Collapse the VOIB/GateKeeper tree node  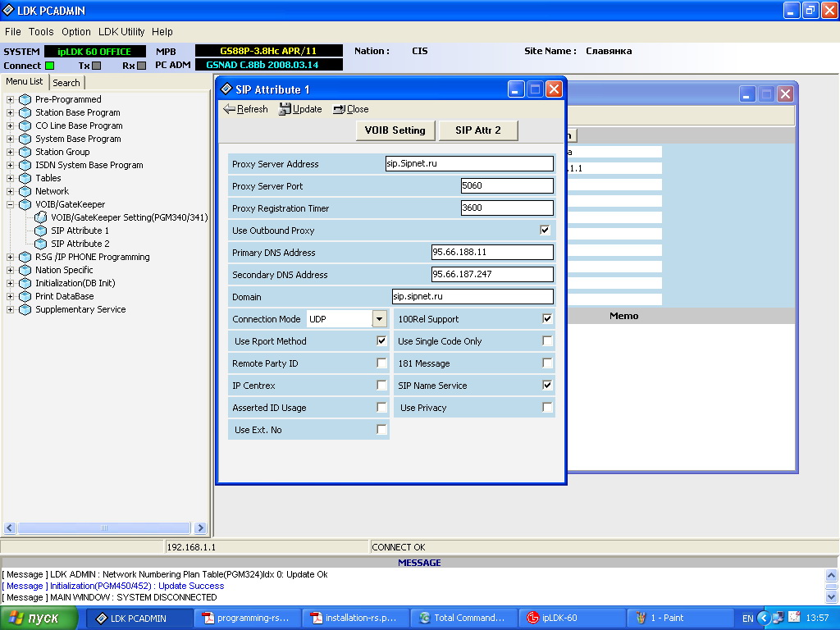click(x=11, y=204)
